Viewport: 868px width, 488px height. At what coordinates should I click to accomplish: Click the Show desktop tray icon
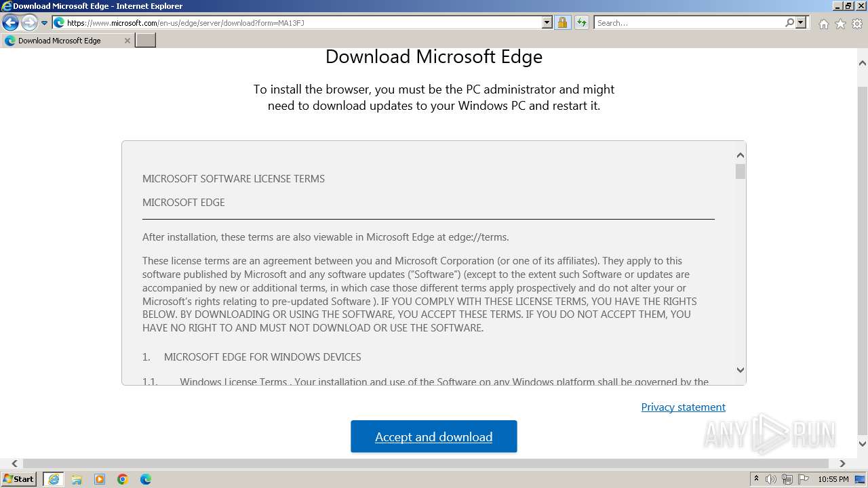(x=861, y=479)
